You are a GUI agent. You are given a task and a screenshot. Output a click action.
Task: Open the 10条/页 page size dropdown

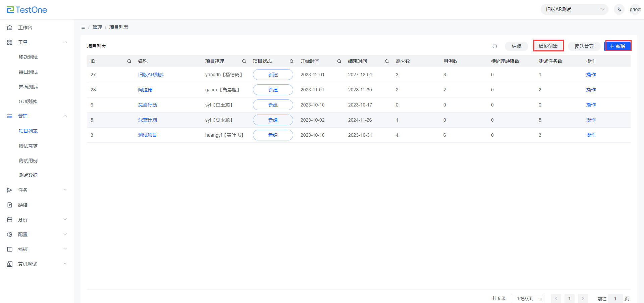527,298
